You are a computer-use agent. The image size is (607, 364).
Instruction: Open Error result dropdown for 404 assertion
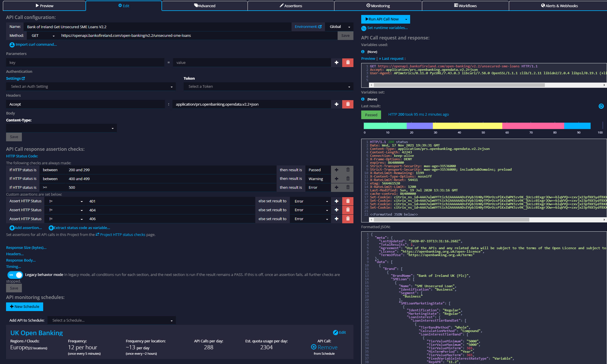tap(310, 210)
